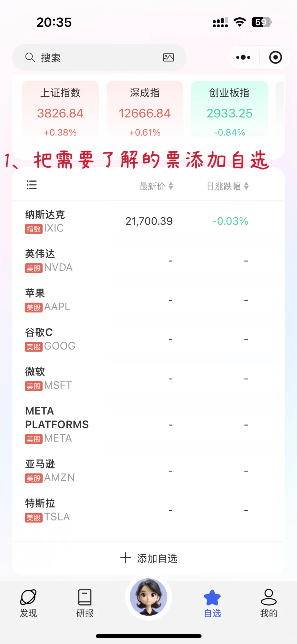Image resolution: width=297 pixels, height=644 pixels.
Task: Open the three-dot more options menu
Action: (243, 57)
